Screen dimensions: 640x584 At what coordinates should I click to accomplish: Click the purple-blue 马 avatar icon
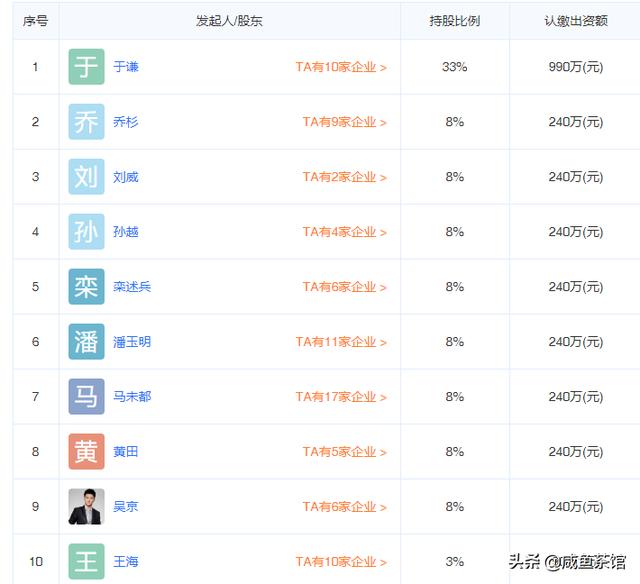tap(86, 397)
